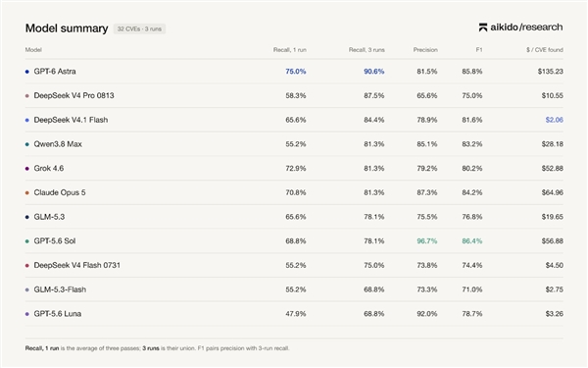Viewport: 588px width, 368px height.
Task: Click the green dot beside GPT-5.6 Sol
Action: pos(27,241)
